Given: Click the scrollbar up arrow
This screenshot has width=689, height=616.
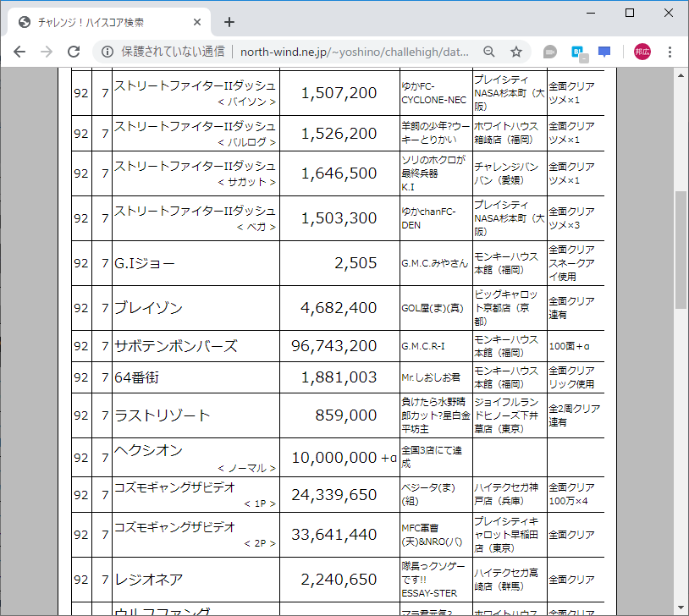Looking at the screenshot, I should coord(681,75).
